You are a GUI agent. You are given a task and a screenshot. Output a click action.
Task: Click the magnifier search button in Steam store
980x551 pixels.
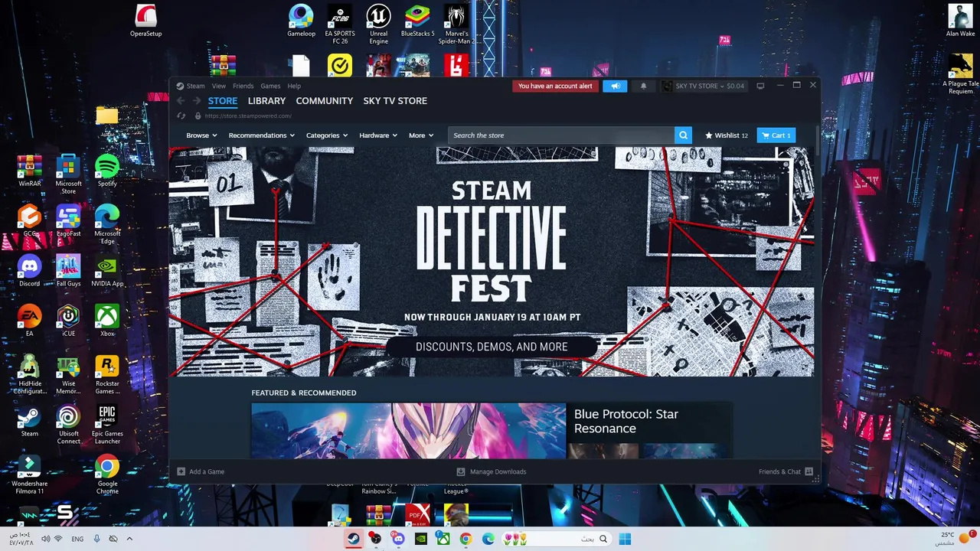[x=683, y=135]
